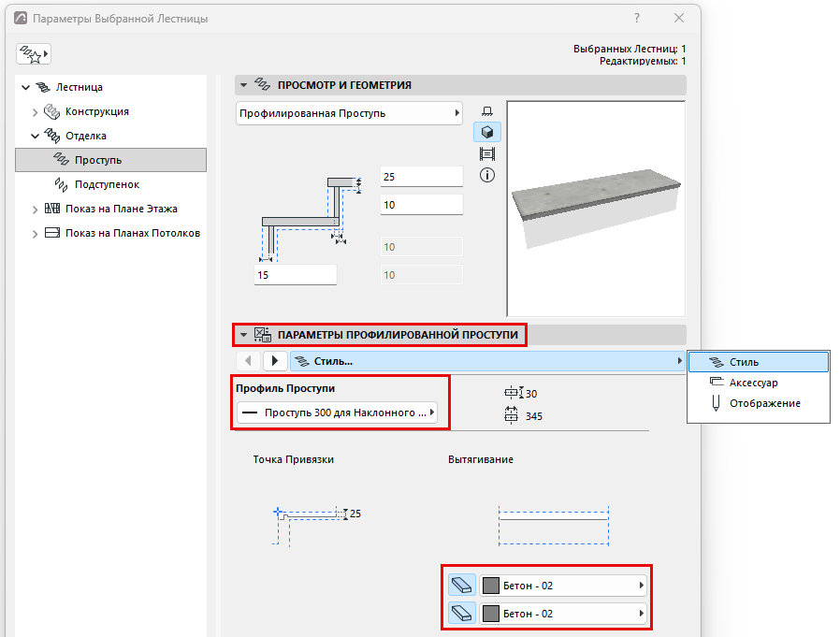The height and width of the screenshot is (637, 840).
Task: Expand Показ на Плане Этажа node
Action: [x=35, y=209]
